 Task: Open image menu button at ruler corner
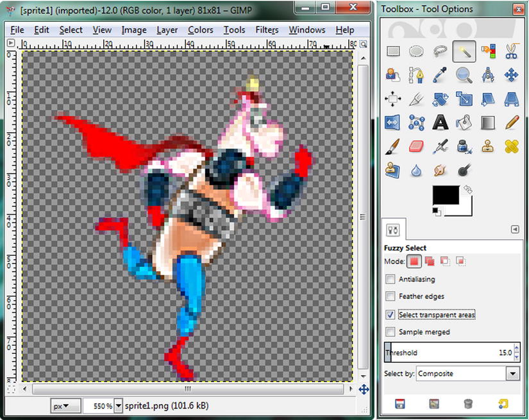[x=11, y=43]
